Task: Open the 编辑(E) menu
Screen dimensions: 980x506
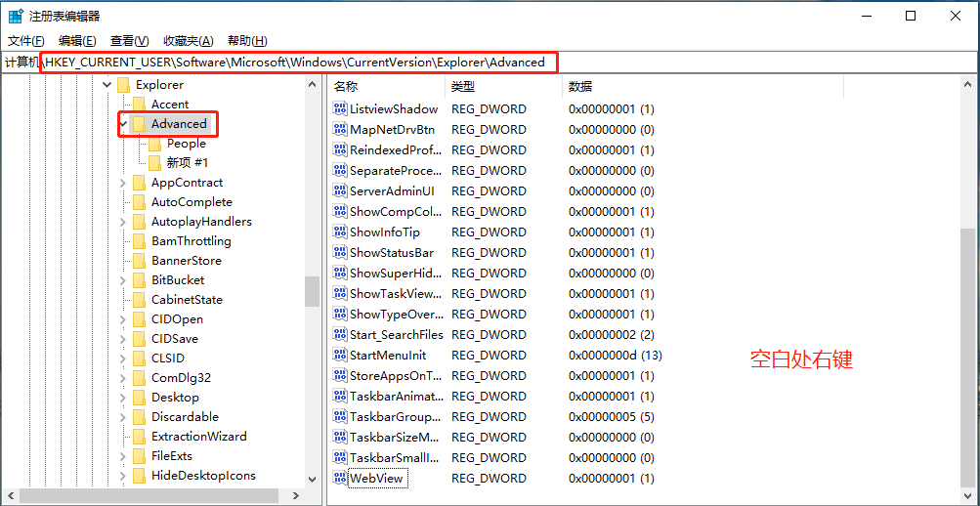Action: pyautogui.click(x=77, y=41)
